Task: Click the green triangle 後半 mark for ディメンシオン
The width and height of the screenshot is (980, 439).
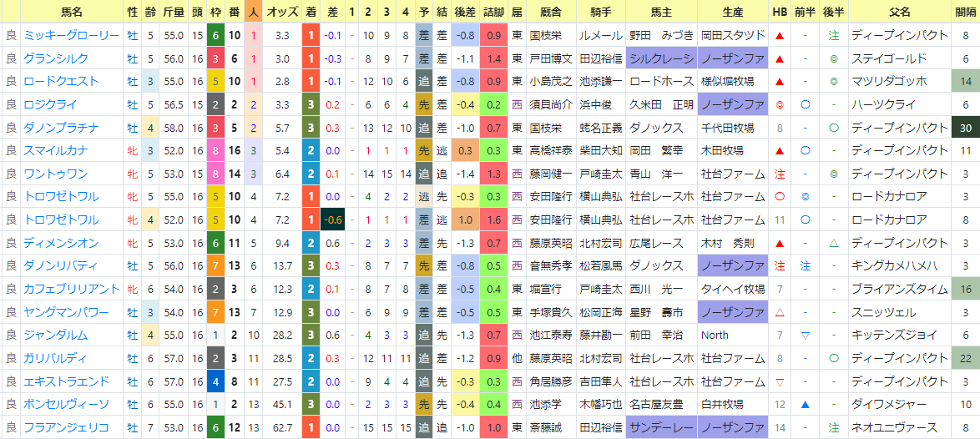Action: (x=834, y=244)
